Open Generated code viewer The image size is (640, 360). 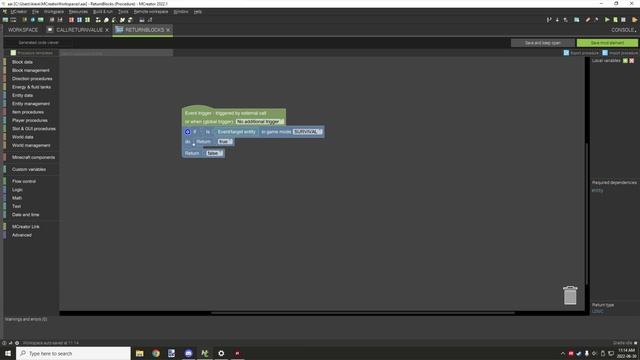coord(38,42)
